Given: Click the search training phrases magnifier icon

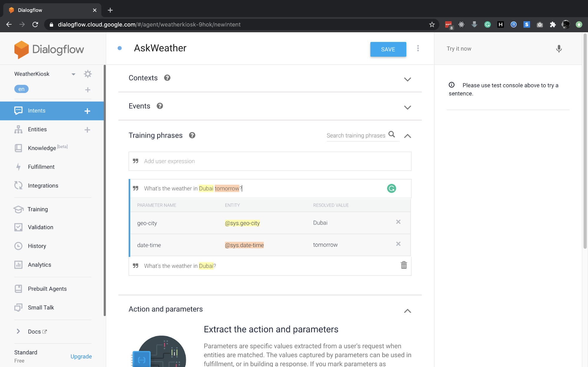Looking at the screenshot, I should click(392, 135).
